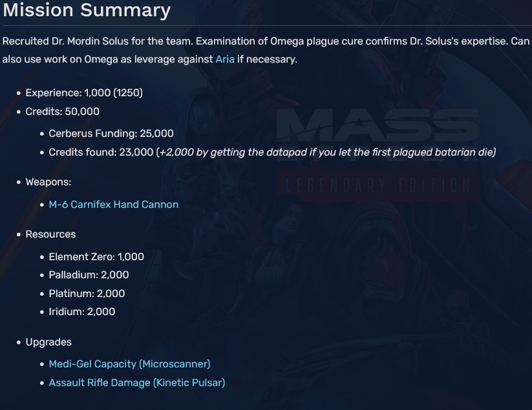Click the Credits found: 23,000 text

pos(101,152)
